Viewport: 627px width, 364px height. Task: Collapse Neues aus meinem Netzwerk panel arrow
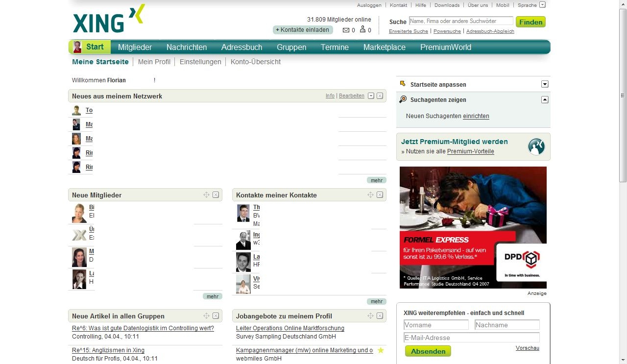click(x=371, y=96)
